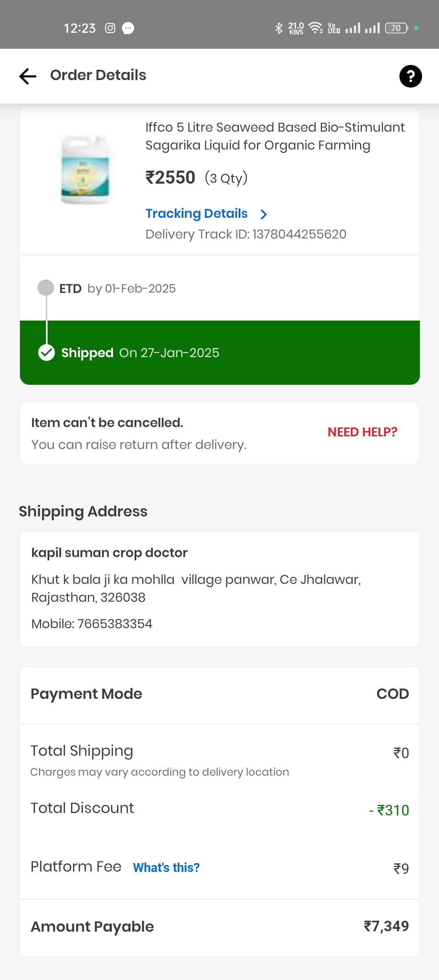Viewport: 439px width, 980px height.
Task: Tap the grey ETD status circle
Action: (46, 288)
